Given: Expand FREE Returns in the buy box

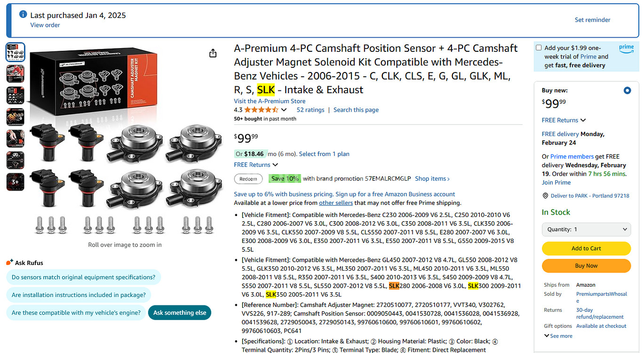Looking at the screenshot, I should [564, 120].
